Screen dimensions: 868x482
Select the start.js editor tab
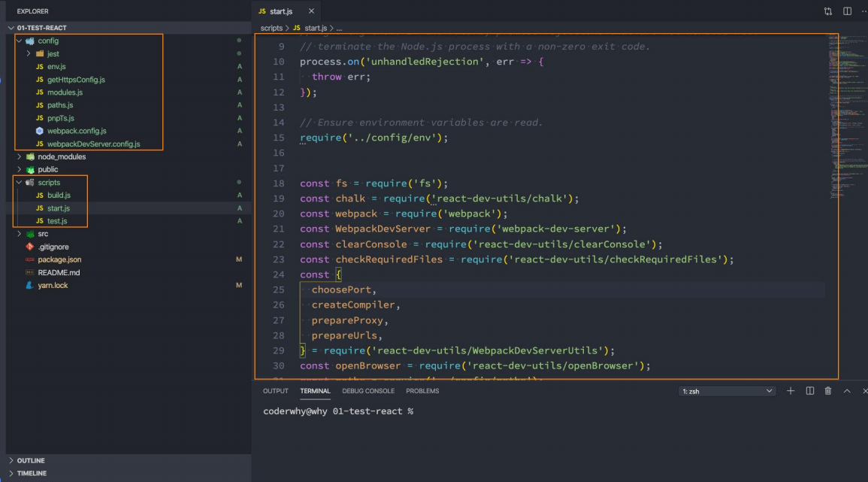(x=286, y=11)
